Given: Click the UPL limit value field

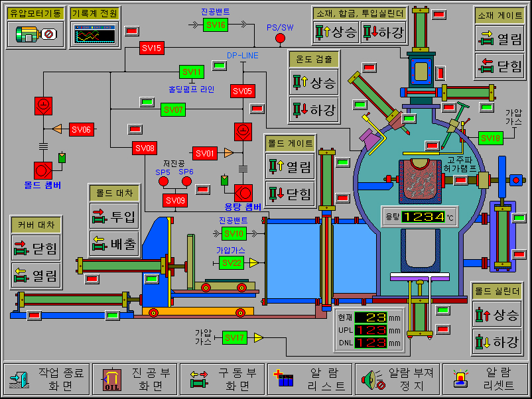Looking at the screenshot, I should click(x=371, y=330).
